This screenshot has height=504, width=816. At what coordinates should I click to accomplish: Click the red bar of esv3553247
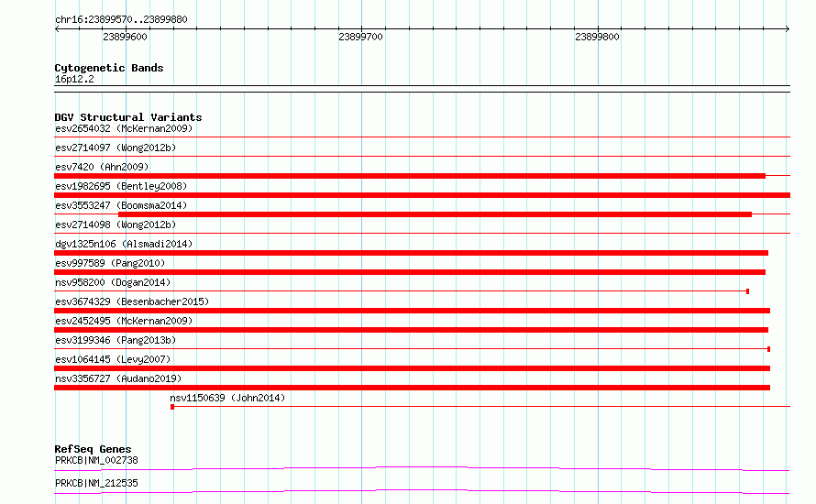(436, 214)
